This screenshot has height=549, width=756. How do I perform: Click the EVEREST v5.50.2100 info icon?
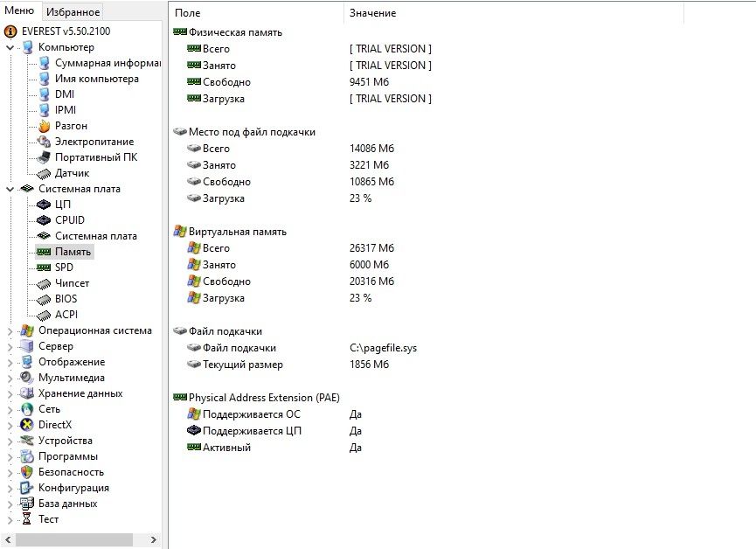tap(10, 31)
